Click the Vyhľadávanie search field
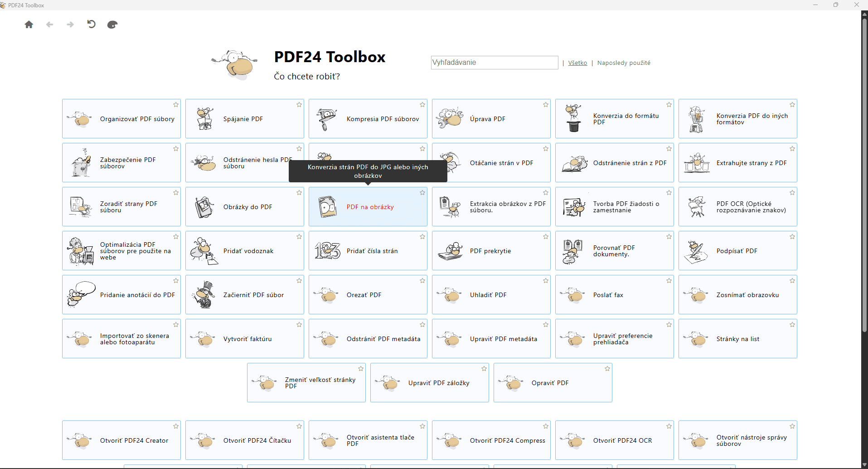 [494, 63]
